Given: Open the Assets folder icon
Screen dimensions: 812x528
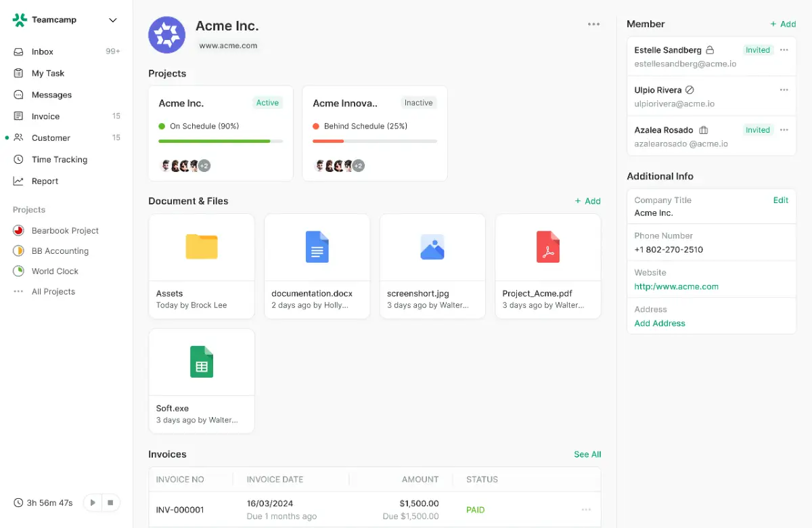Looking at the screenshot, I should (x=202, y=247).
